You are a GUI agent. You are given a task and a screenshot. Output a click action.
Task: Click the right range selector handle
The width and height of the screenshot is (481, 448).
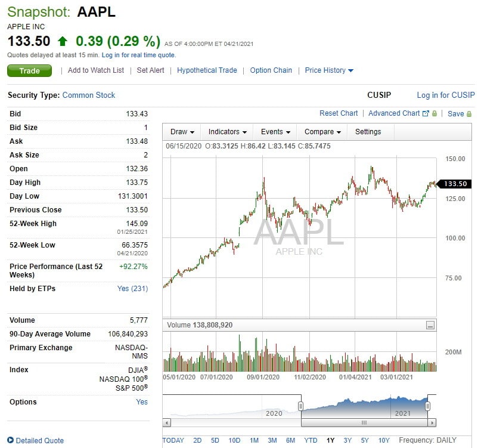point(427,406)
